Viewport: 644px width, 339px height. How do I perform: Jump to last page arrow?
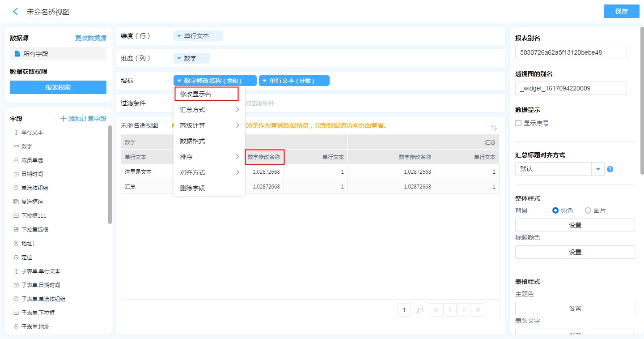[x=479, y=309]
